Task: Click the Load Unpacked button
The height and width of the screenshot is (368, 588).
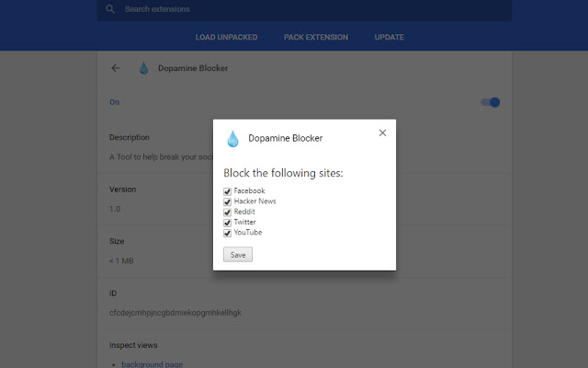Action: (226, 38)
